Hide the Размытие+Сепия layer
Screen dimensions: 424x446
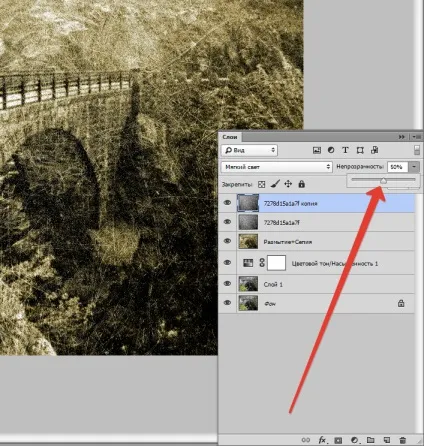(227, 241)
